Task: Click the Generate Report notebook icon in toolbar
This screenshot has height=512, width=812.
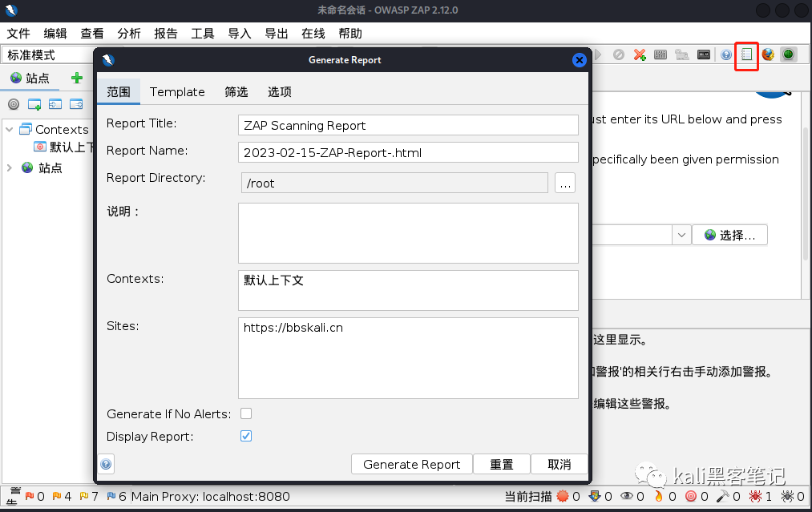Action: click(746, 54)
